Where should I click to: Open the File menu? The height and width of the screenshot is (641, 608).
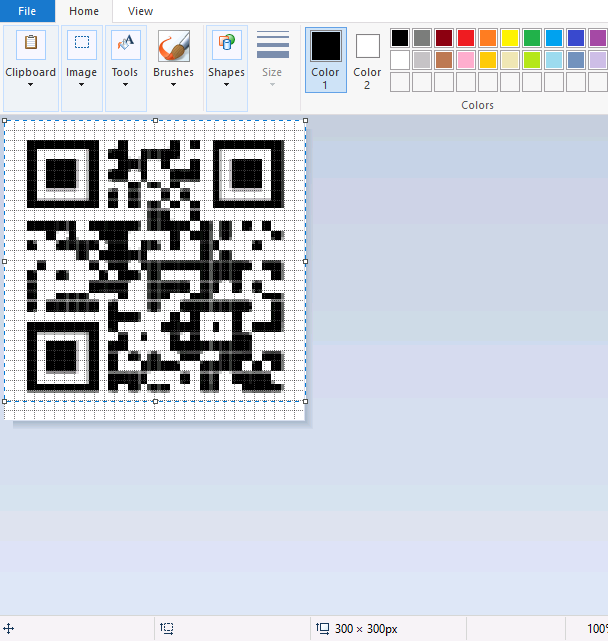click(x=27, y=11)
